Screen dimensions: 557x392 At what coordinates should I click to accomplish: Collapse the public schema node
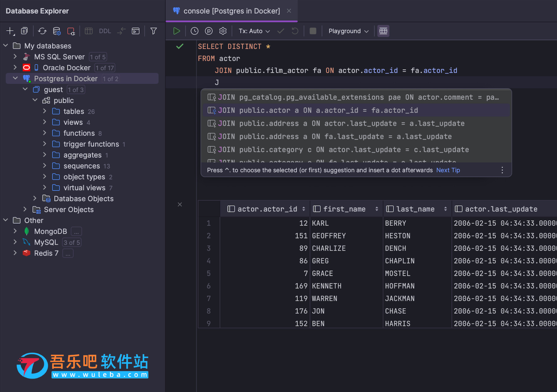[x=35, y=100]
